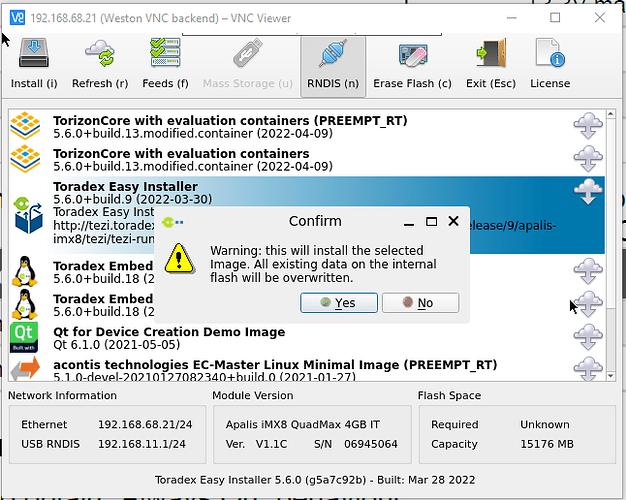The height and width of the screenshot is (500, 626).
Task: Click download cloud icon for first Toradex Embedded entry
Action: pos(588,272)
